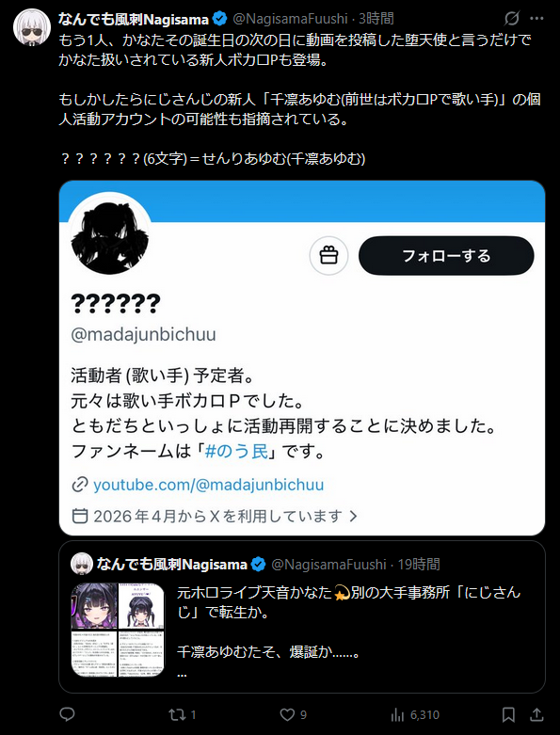The image size is (560, 735).
Task: Open the share upload icon
Action: pyautogui.click(x=536, y=714)
